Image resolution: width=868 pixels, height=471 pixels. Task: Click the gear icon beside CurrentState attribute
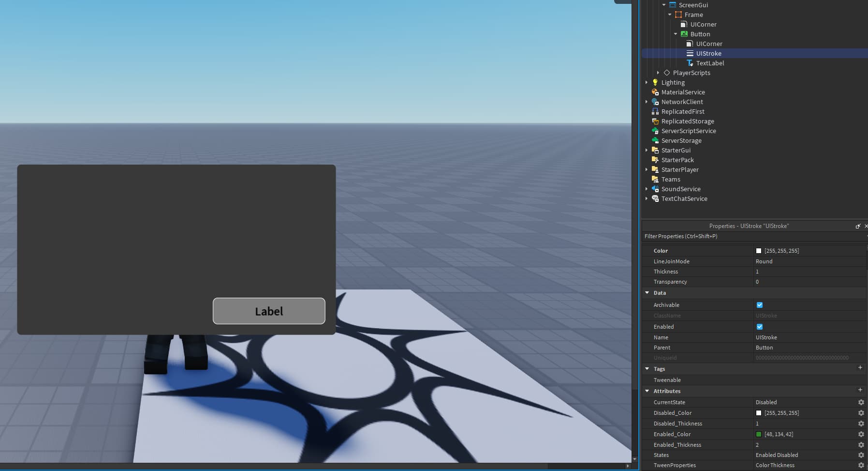coord(861,402)
